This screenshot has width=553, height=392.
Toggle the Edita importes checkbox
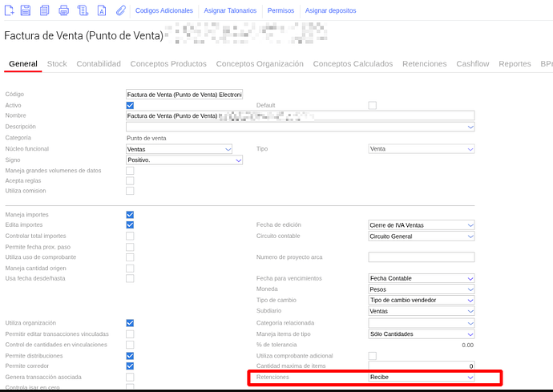point(130,224)
